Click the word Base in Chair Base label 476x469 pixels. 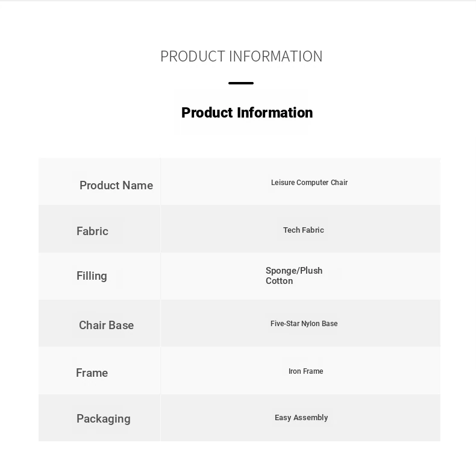pyautogui.click(x=121, y=326)
